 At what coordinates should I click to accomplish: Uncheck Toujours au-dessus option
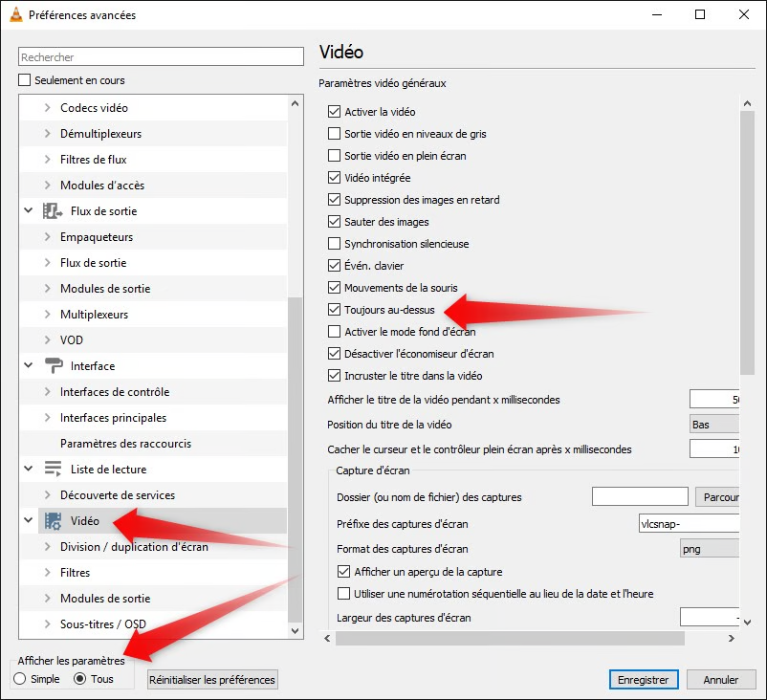click(x=334, y=310)
